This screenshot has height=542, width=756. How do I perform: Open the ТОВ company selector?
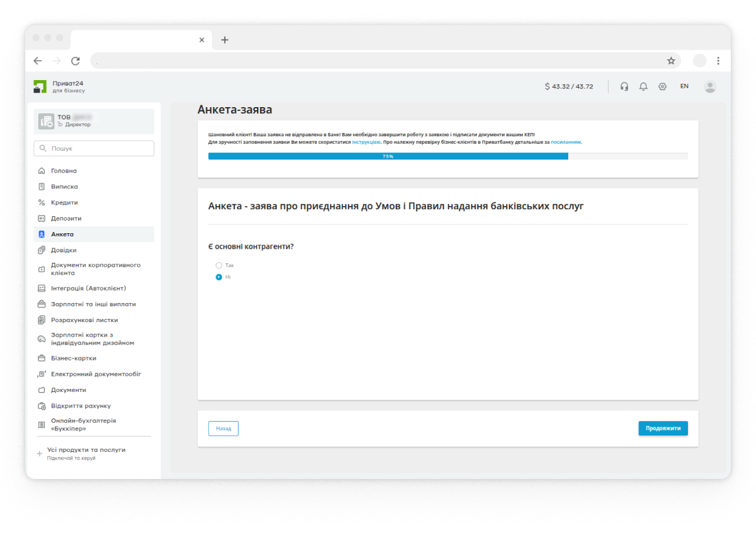coord(94,121)
